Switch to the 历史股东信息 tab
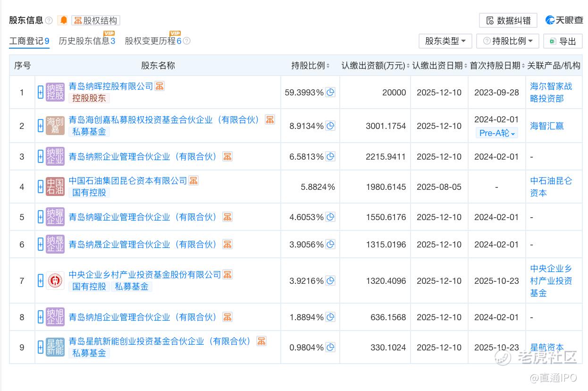The width and height of the screenshot is (588, 391). tap(87, 41)
